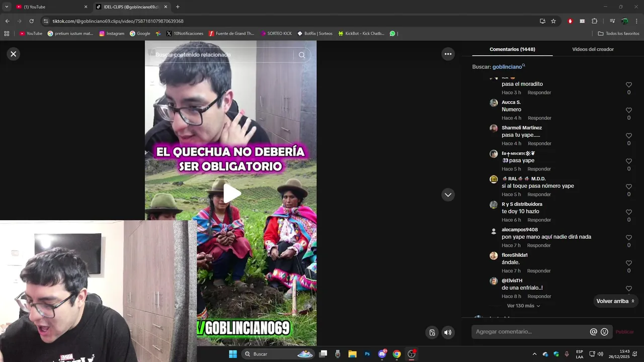Open the browser extensions puzzle icon
Image resolution: width=644 pixels, height=362 pixels.
[x=594, y=21]
